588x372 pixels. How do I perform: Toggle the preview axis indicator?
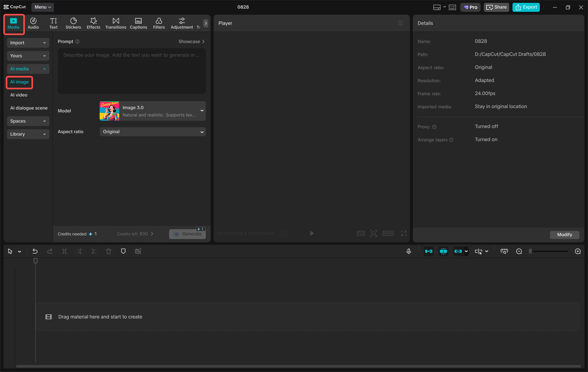tap(443, 251)
